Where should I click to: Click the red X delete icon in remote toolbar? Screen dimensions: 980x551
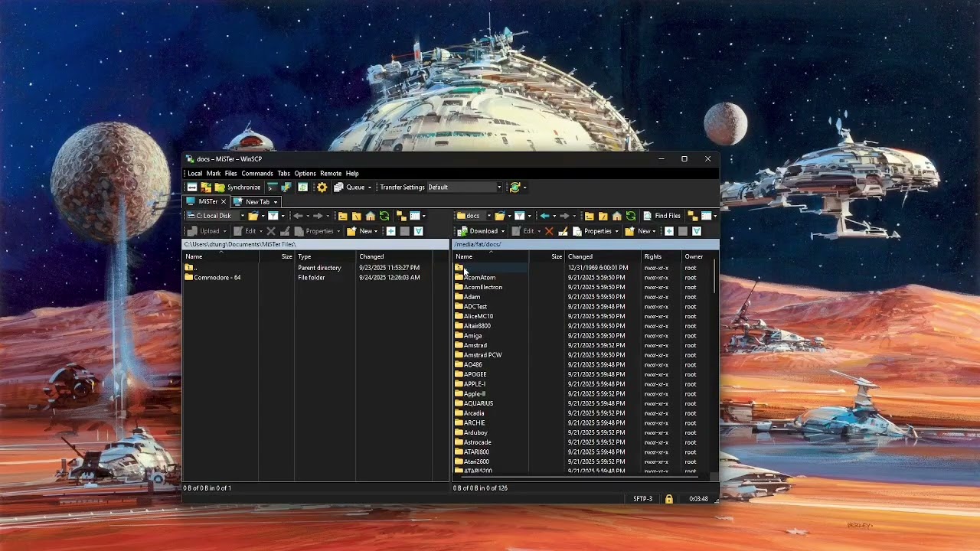coord(549,231)
